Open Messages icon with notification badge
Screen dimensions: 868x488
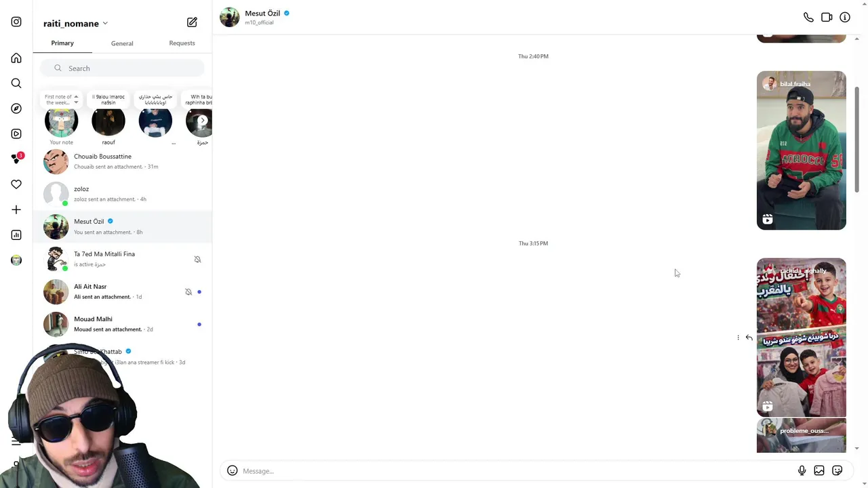(x=17, y=159)
